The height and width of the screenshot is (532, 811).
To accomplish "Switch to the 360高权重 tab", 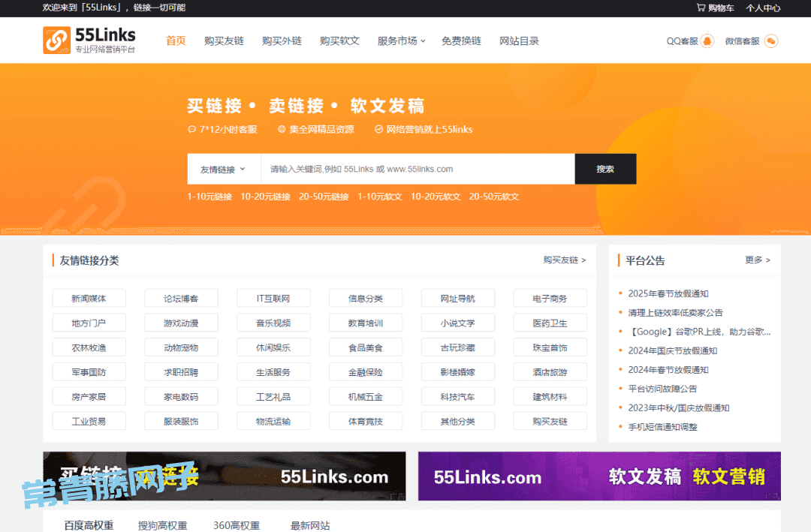I will (x=237, y=525).
